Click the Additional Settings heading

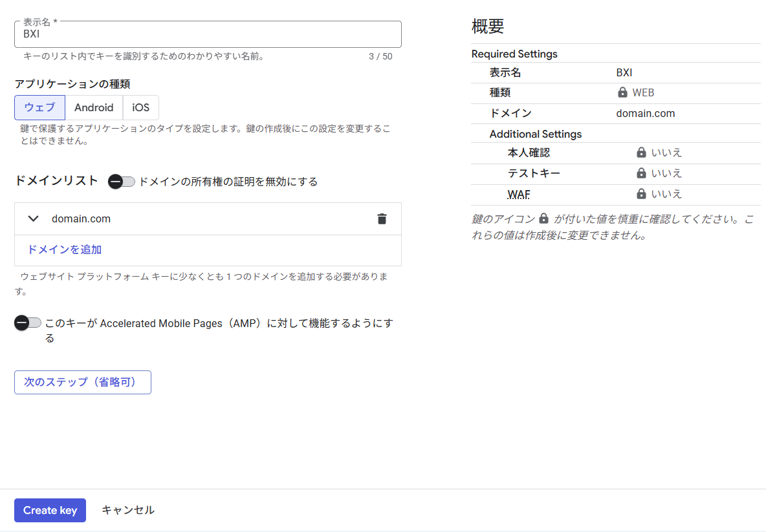click(536, 134)
